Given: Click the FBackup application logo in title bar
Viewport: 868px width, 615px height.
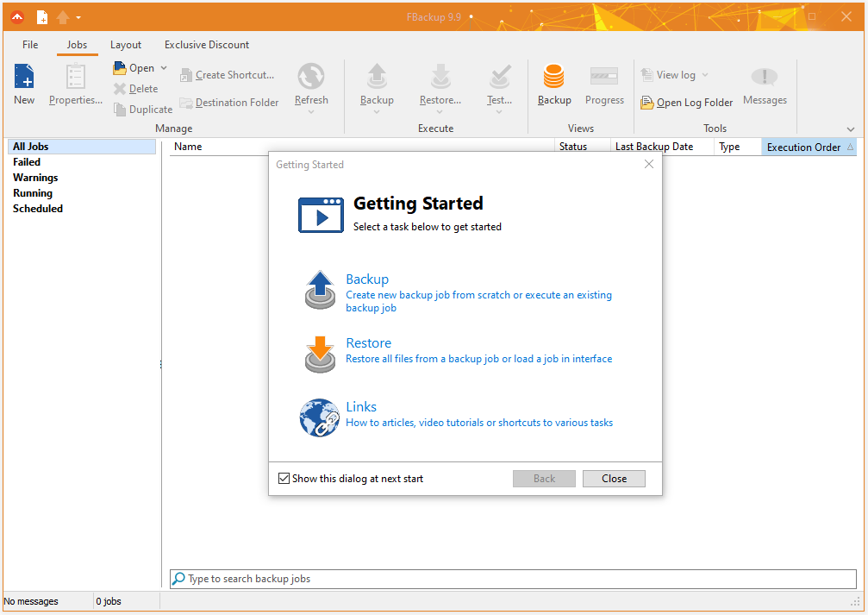Looking at the screenshot, I should coord(17,16).
